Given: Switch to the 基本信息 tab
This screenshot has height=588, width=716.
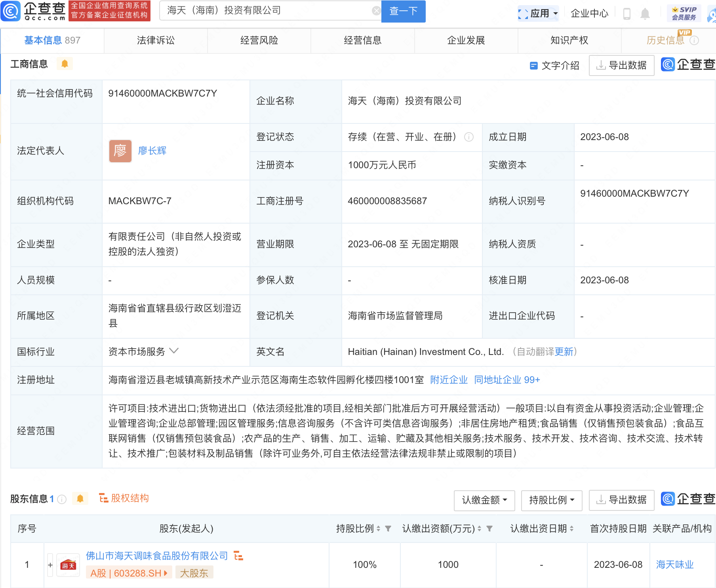Looking at the screenshot, I should (52, 40).
